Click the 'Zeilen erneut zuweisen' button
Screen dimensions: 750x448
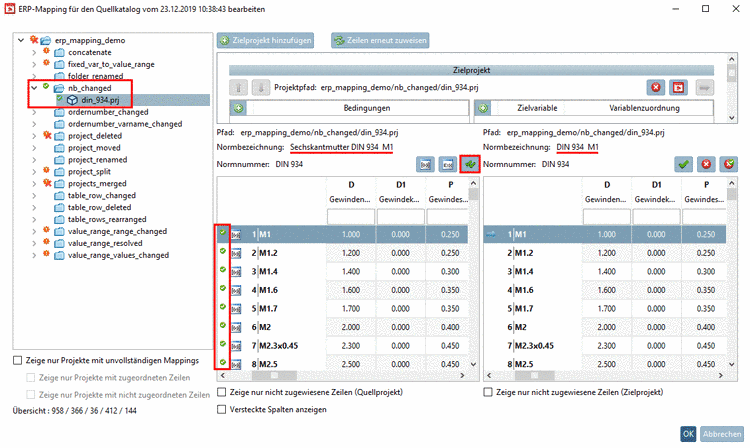pyautogui.click(x=380, y=41)
